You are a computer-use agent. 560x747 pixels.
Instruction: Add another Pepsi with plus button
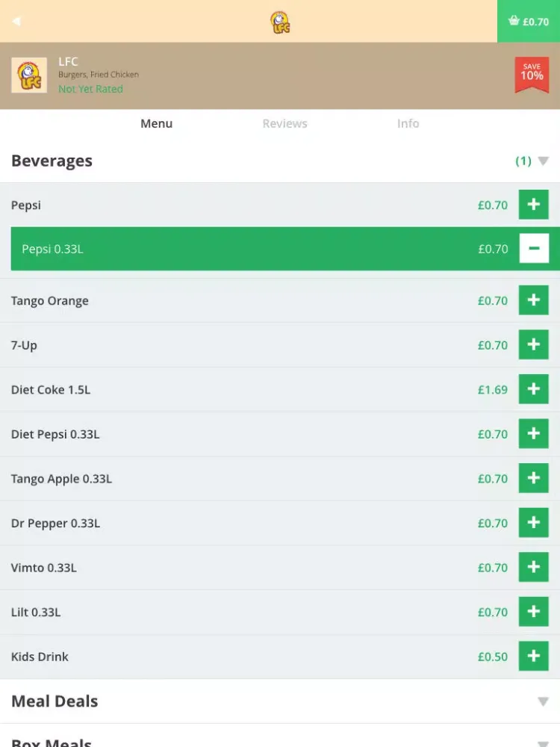pyautogui.click(x=533, y=205)
